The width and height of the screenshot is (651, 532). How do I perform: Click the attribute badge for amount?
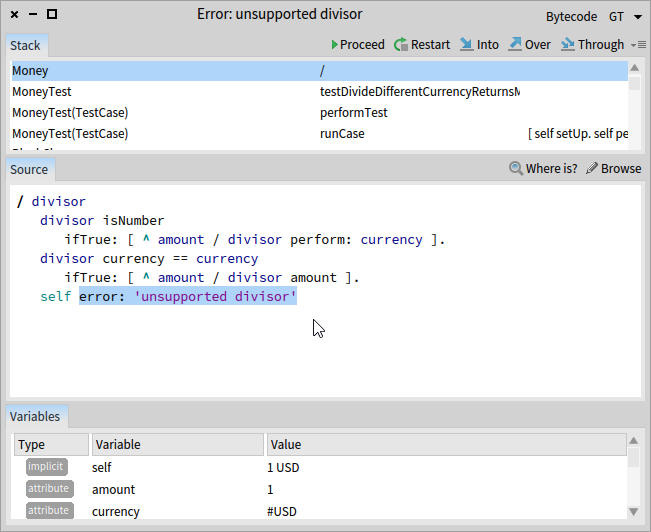(49, 489)
